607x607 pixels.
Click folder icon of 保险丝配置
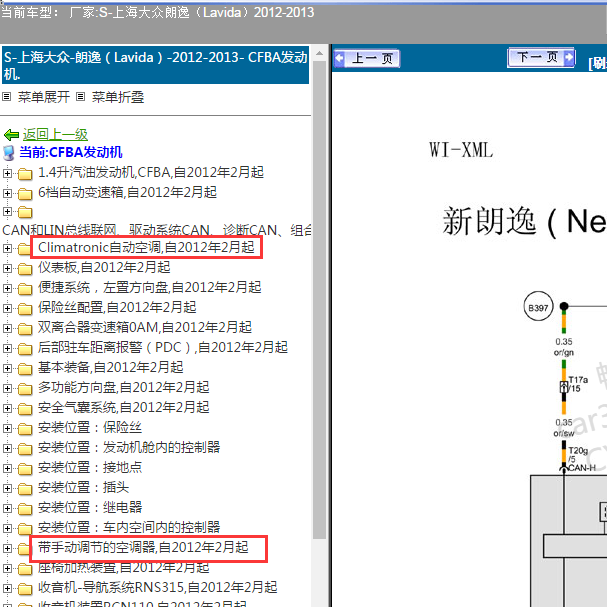tap(25, 309)
